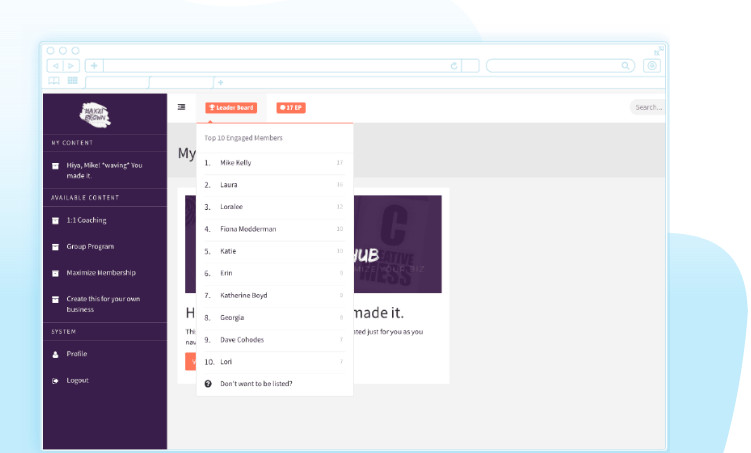Image resolution: width=751 pixels, height=453 pixels.
Task: Click the 'Top 10 Engaged Members' heading
Action: (243, 138)
